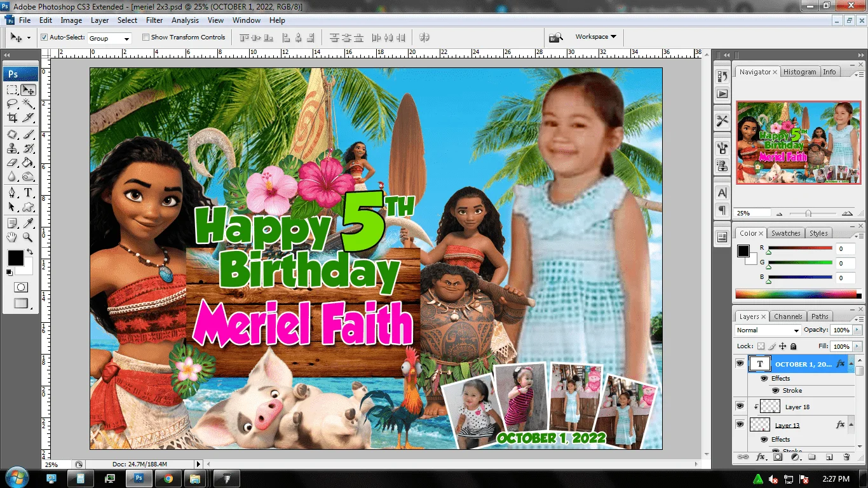The image size is (868, 488).
Task: Add layer mask icon
Action: [778, 457]
